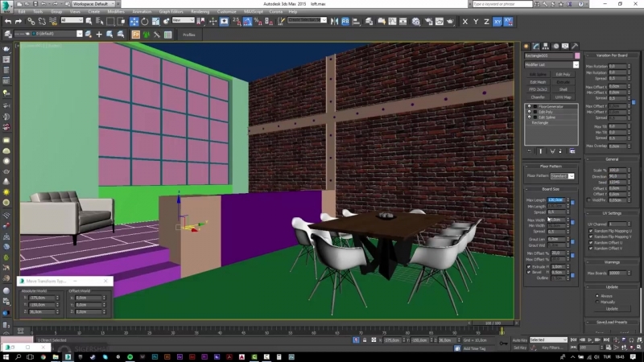
Task: Click the UVW Map modifier button
Action: (x=563, y=97)
